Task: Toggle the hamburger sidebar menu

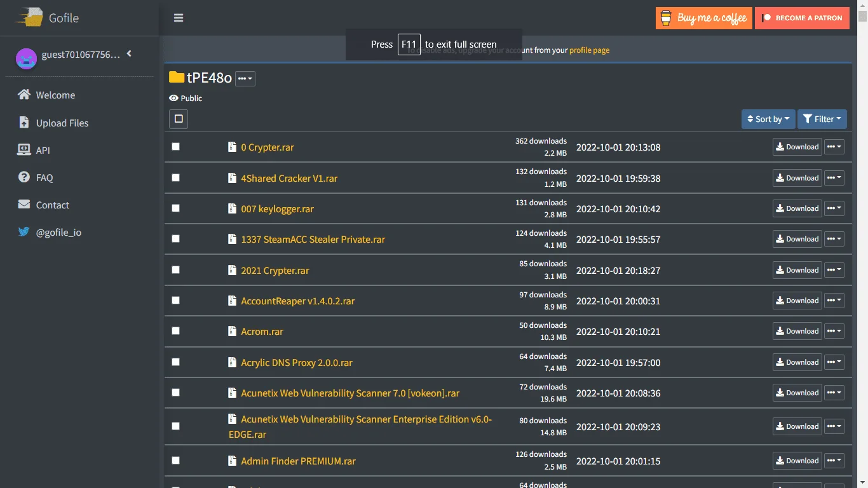Action: point(179,18)
